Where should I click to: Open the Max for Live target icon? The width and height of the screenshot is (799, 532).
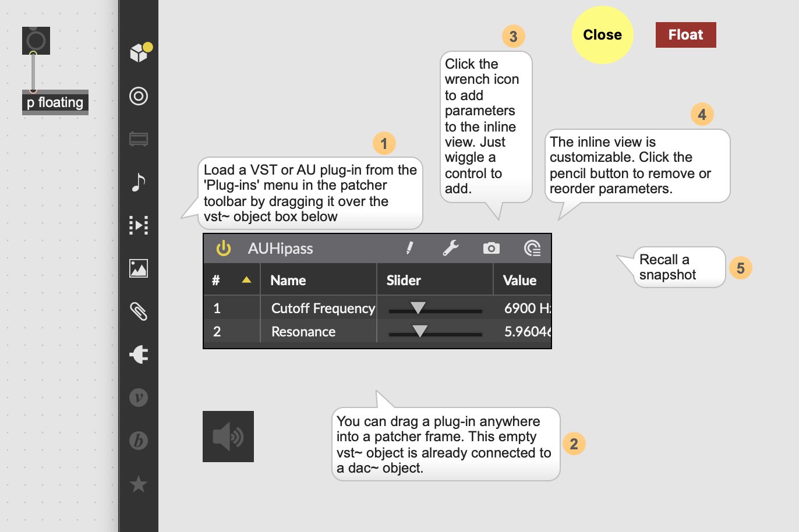coord(139,96)
